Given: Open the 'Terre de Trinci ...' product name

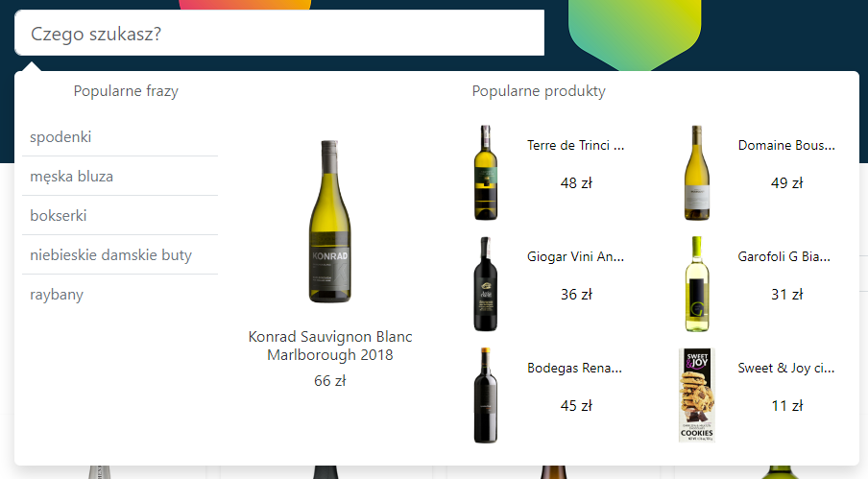Looking at the screenshot, I should (x=576, y=145).
